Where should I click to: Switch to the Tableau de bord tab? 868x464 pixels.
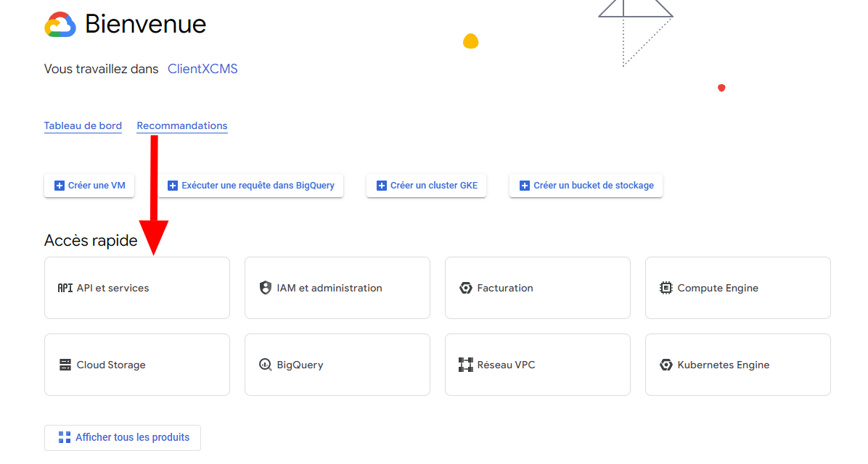click(x=83, y=125)
